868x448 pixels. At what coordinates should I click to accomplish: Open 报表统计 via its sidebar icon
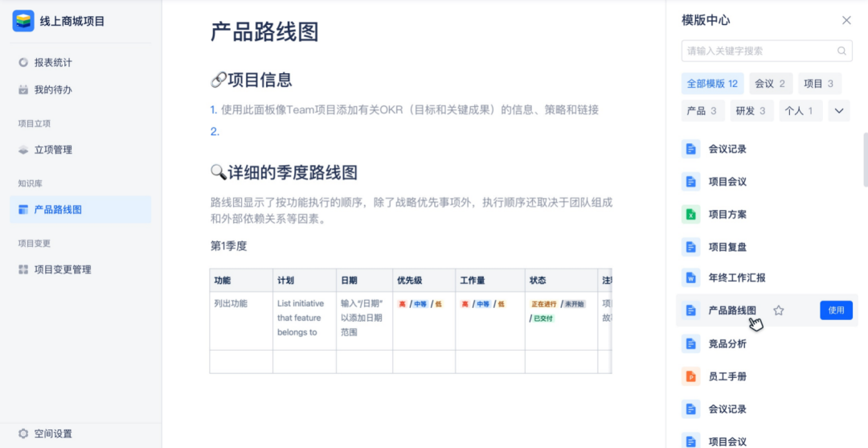click(23, 63)
